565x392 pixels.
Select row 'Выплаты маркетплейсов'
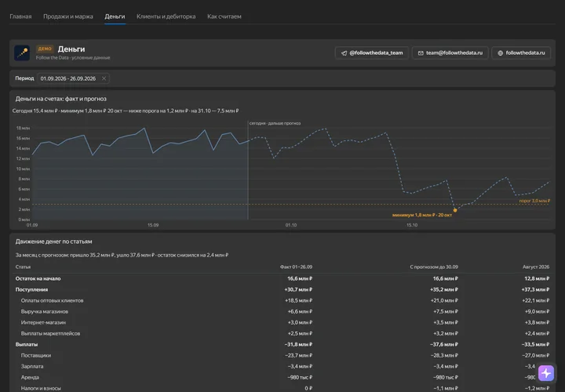point(282,333)
